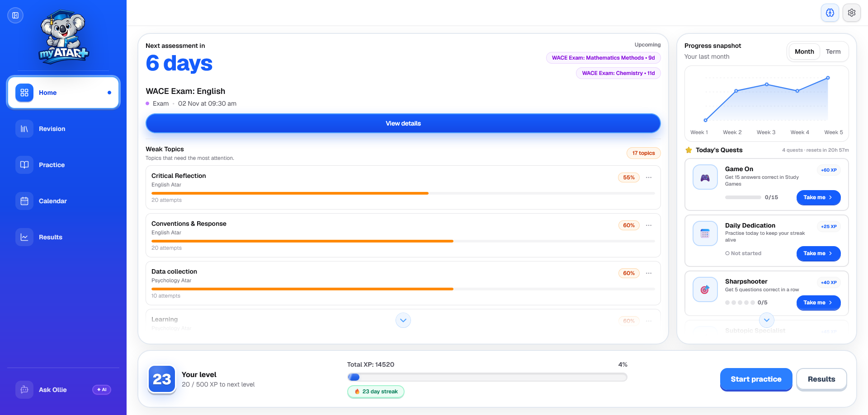Click the myATAR+ koala logo
The width and height of the screenshot is (868, 415).
point(63,36)
